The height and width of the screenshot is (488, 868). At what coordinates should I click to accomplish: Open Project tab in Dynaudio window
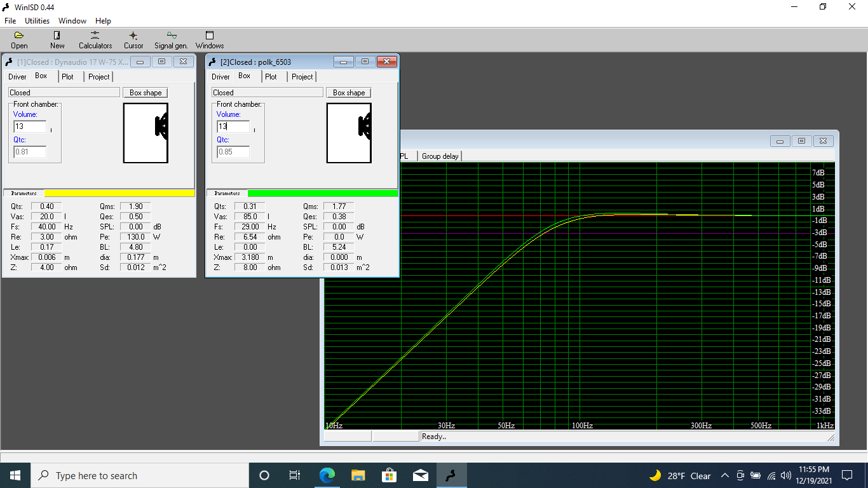(99, 77)
